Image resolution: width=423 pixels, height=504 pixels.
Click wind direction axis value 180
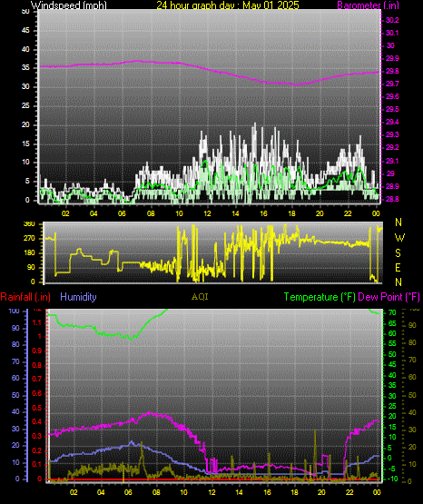tap(29, 253)
